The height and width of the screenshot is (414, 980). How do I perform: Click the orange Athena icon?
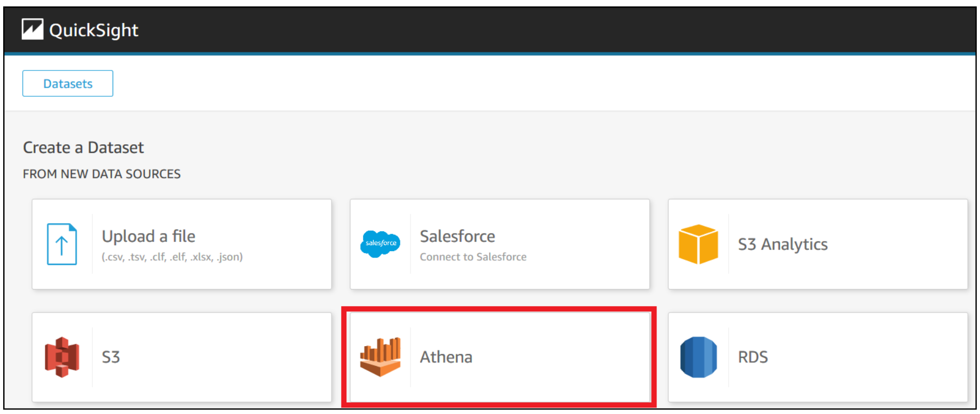coord(381,357)
